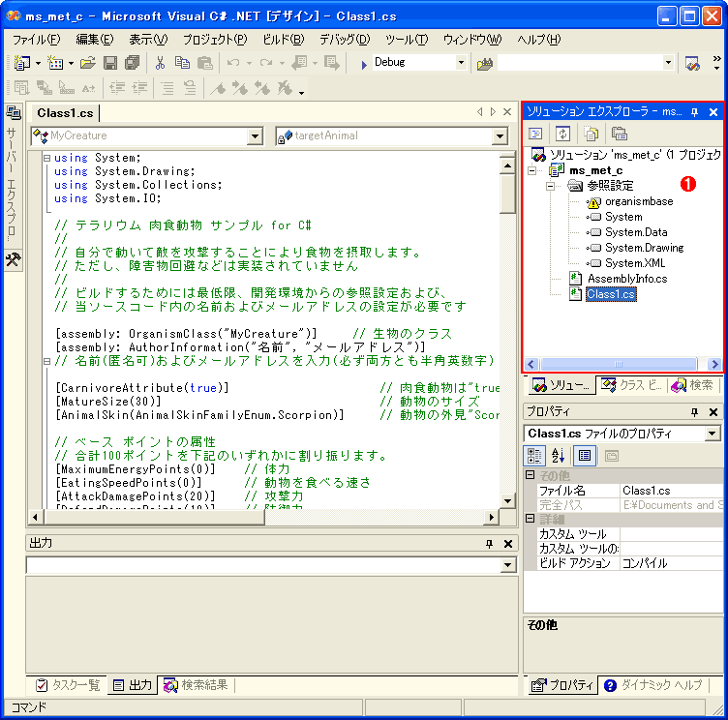The height and width of the screenshot is (720, 728).
Task: Click the Toggle Bookmark flag icon
Action: (x=217, y=87)
